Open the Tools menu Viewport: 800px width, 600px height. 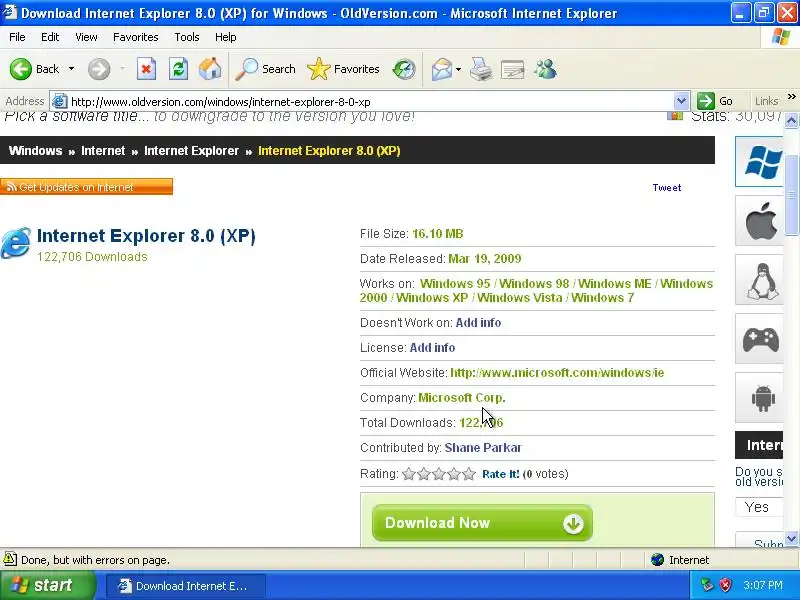pyautogui.click(x=187, y=37)
